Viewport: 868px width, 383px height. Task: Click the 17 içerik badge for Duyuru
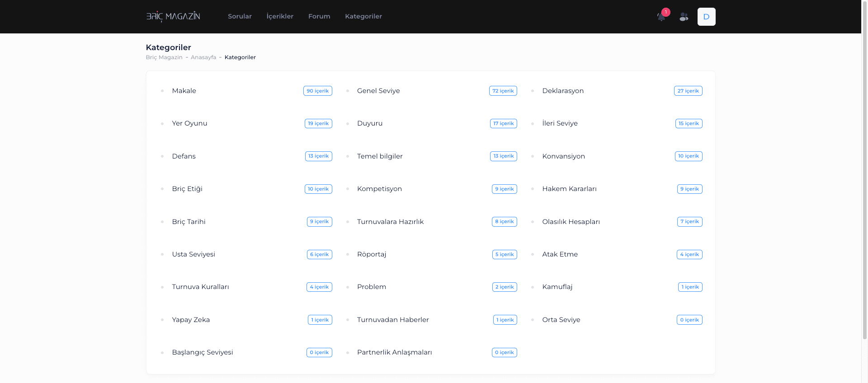504,123
